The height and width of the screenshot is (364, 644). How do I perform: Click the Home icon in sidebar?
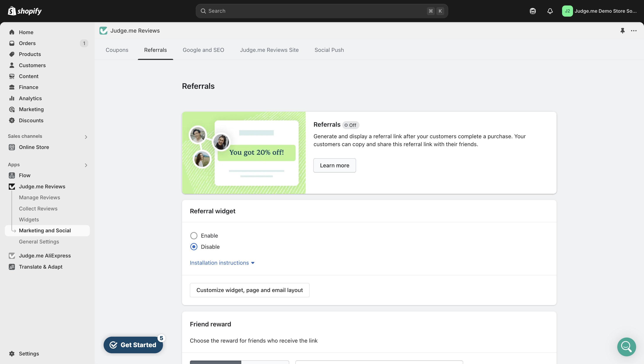[12, 32]
